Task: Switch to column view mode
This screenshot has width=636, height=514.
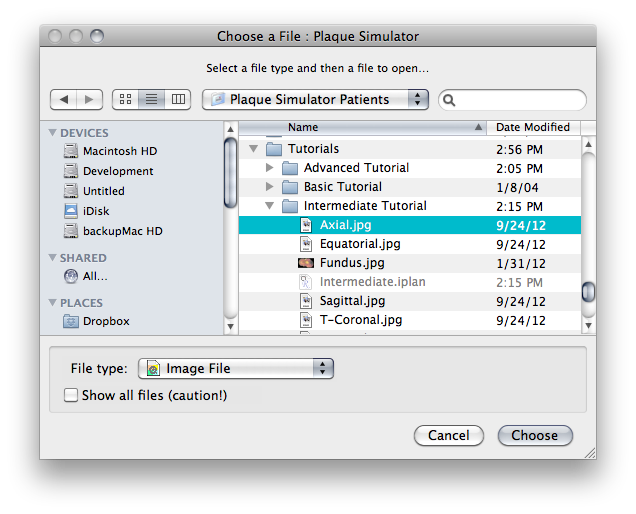Action: (178, 99)
